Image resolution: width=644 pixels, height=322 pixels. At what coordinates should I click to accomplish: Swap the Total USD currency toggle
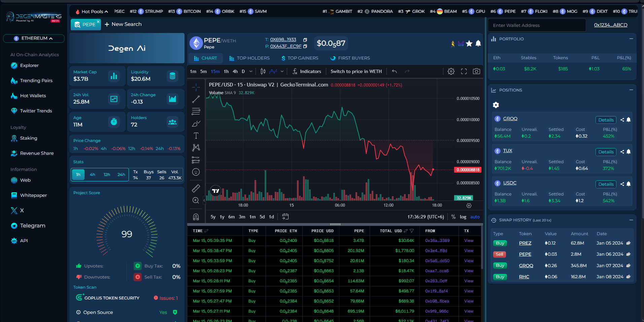click(406, 231)
